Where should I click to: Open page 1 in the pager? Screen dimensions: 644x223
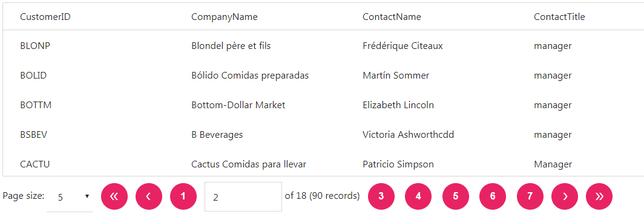(x=183, y=196)
